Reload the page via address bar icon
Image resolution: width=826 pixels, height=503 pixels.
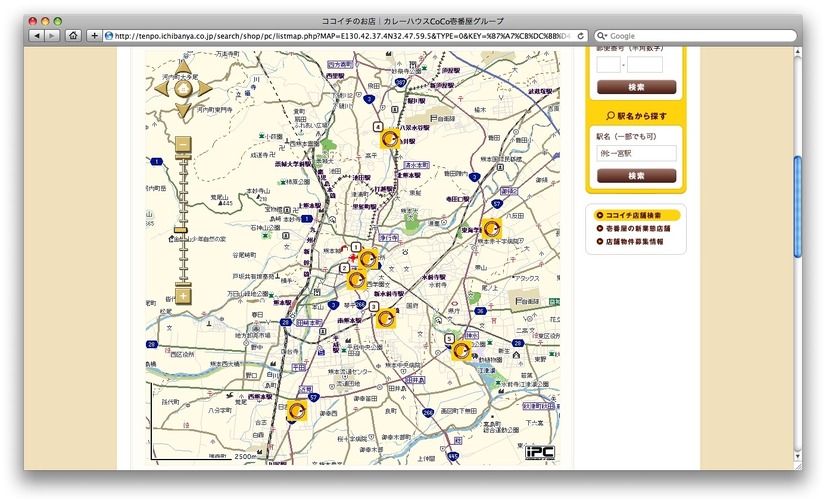pos(581,36)
